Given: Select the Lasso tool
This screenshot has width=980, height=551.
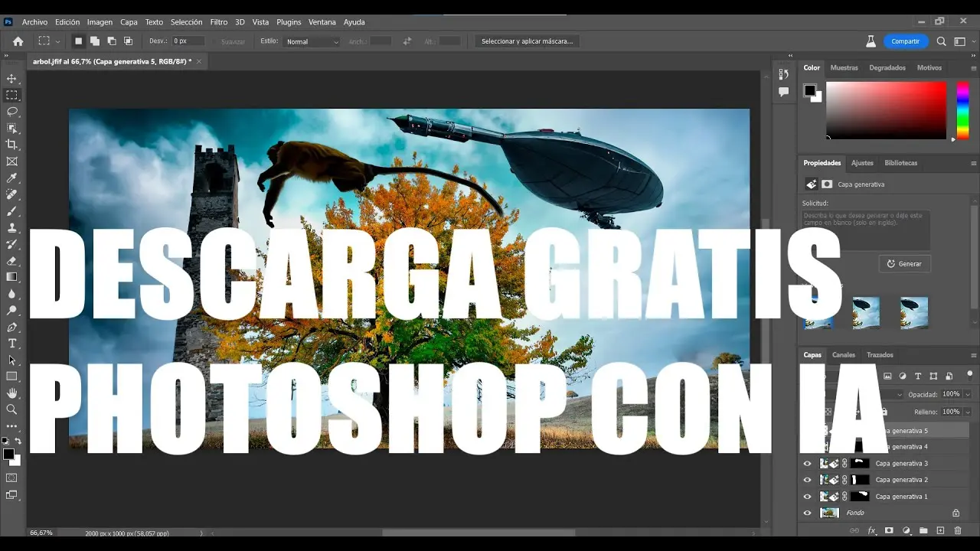Looking at the screenshot, I should pos(11,112).
